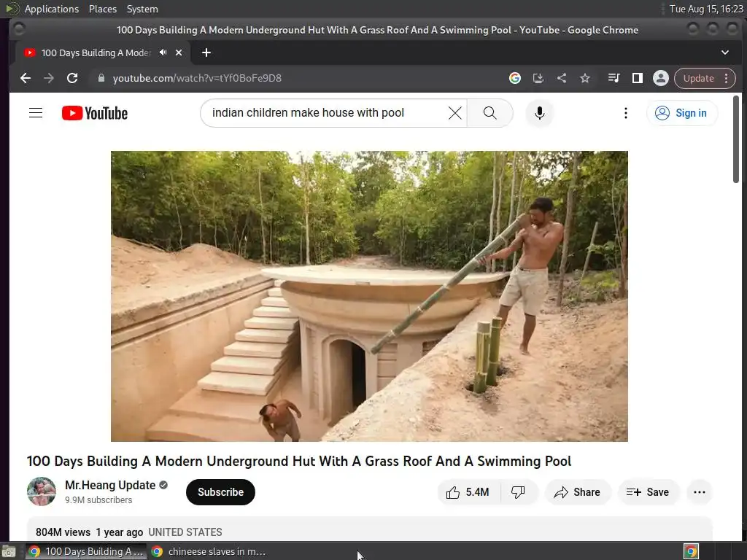The image size is (747, 560).
Task: Click the install app icon in the address bar
Action: (x=538, y=78)
